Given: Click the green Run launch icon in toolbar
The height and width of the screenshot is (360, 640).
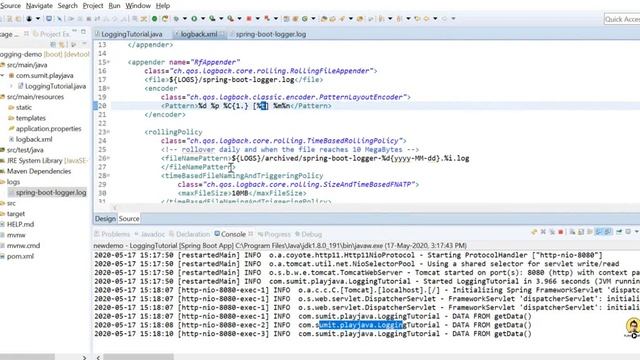Looking at the screenshot, I should pyautogui.click(x=194, y=19).
